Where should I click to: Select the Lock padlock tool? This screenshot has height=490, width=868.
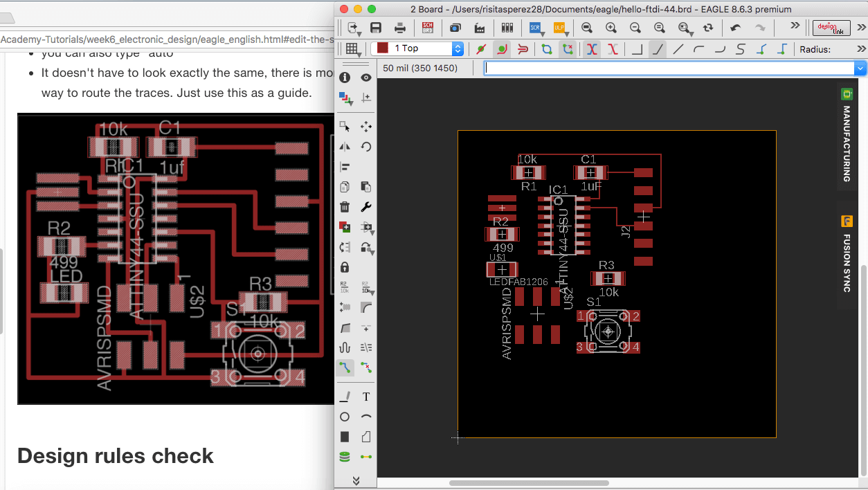point(345,267)
